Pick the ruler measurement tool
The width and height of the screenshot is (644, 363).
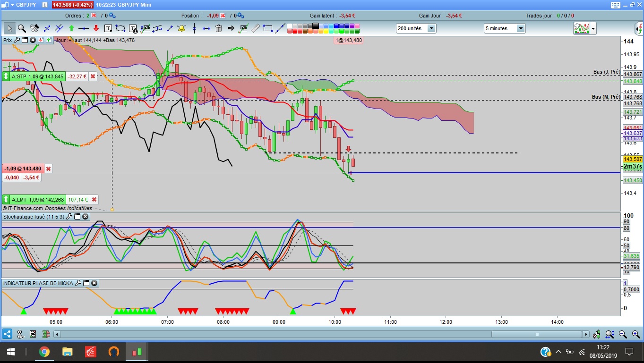tap(256, 28)
